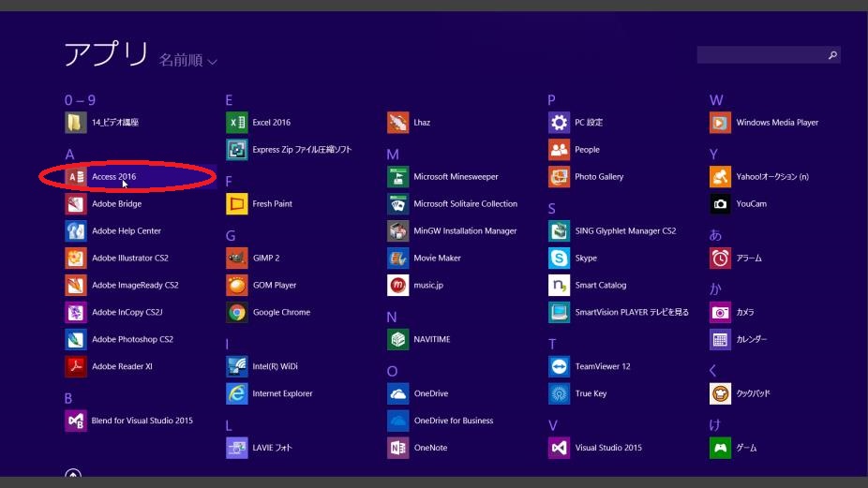Open Adobe Photoshop CS2 icon
Image resolution: width=868 pixels, height=488 pixels.
(x=75, y=339)
